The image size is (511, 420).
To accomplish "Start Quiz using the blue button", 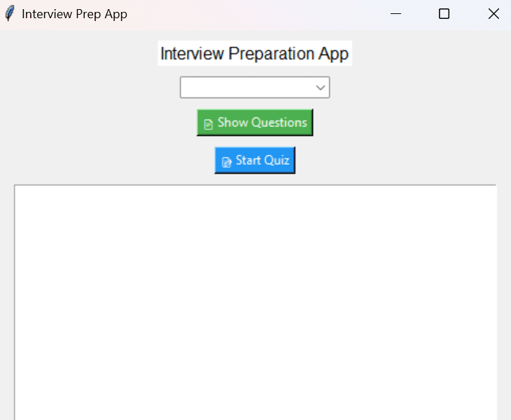I will point(255,160).
